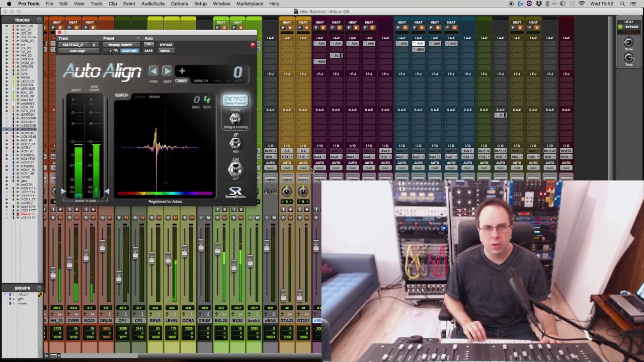The height and width of the screenshot is (362, 644).
Task: Solo the REV5 channel
Action: tap(151, 218)
